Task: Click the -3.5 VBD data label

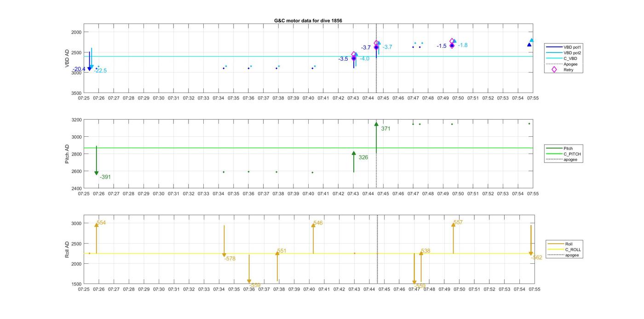Action: [343, 59]
